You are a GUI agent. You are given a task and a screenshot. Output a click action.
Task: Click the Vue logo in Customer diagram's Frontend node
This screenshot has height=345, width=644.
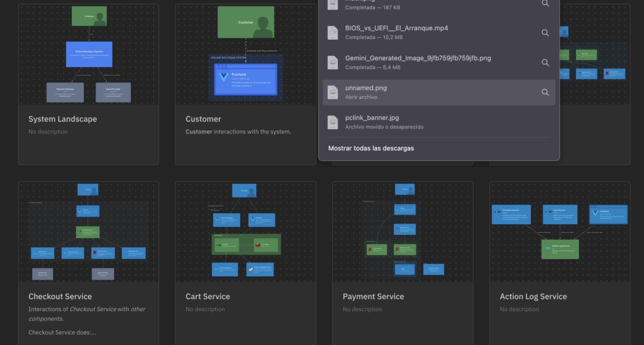click(x=223, y=78)
